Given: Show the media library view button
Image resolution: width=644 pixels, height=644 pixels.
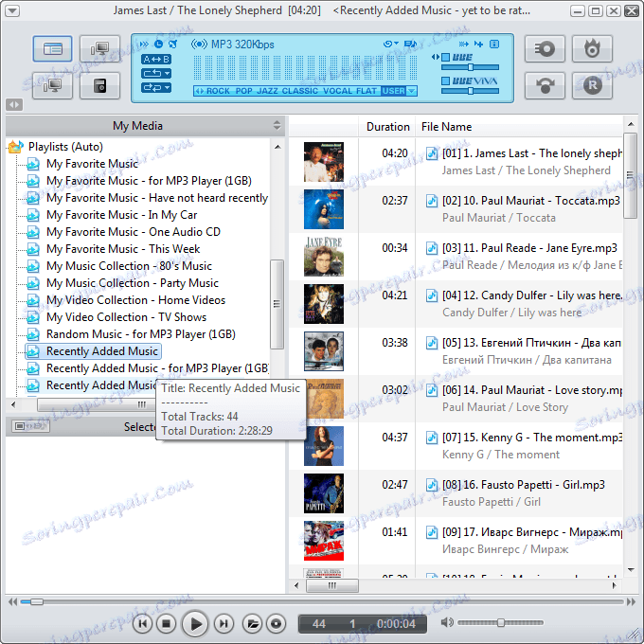Looking at the screenshot, I should click(x=53, y=48).
